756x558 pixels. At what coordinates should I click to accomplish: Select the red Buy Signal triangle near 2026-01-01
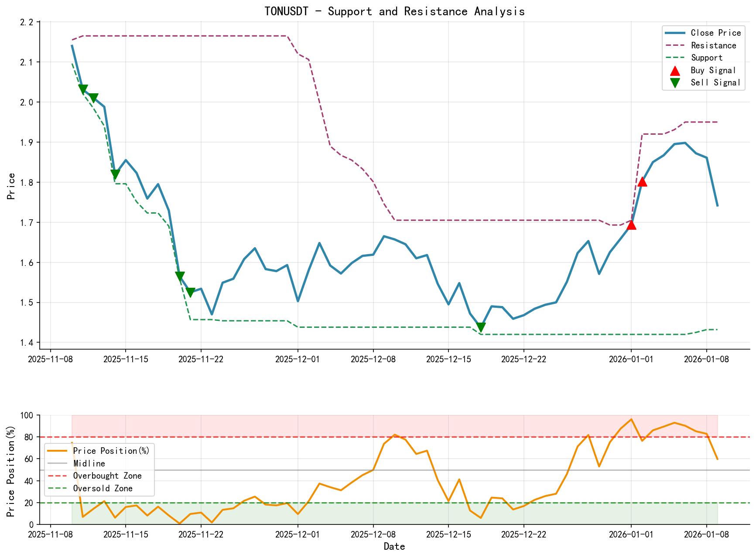pos(632,225)
